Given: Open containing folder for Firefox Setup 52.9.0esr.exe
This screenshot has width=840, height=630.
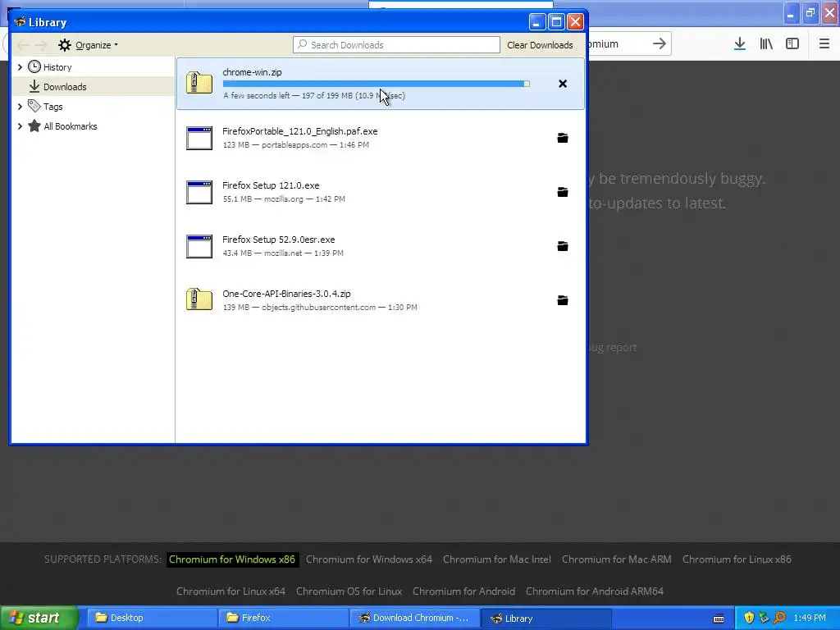Looking at the screenshot, I should click(x=563, y=246).
